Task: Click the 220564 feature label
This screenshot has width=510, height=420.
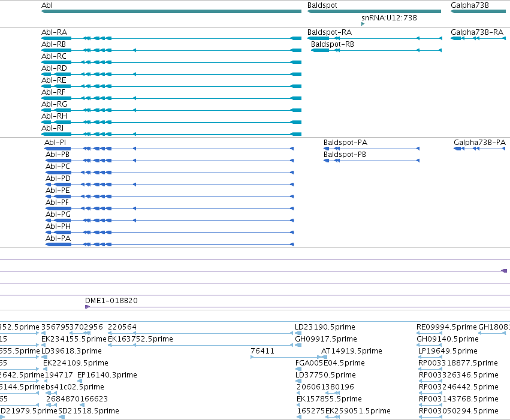Action: pos(122,327)
